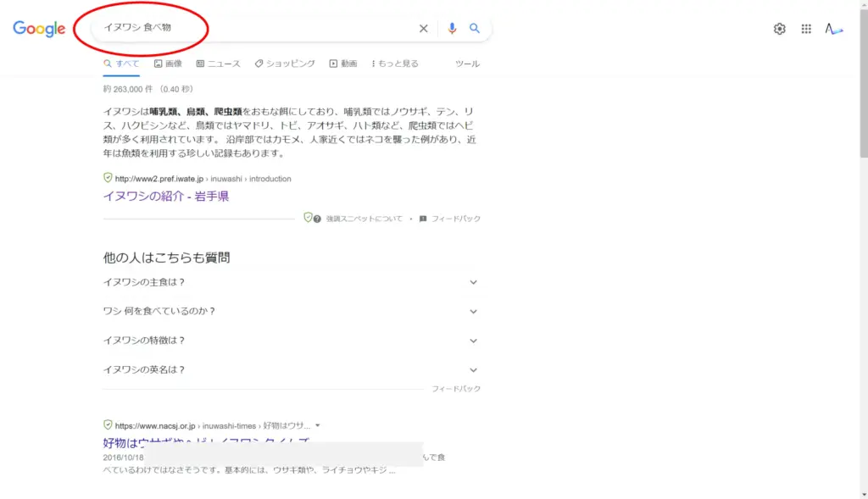Image resolution: width=868 pixels, height=499 pixels.
Task: Click 強調スニペットについて link
Action: pyautogui.click(x=364, y=219)
